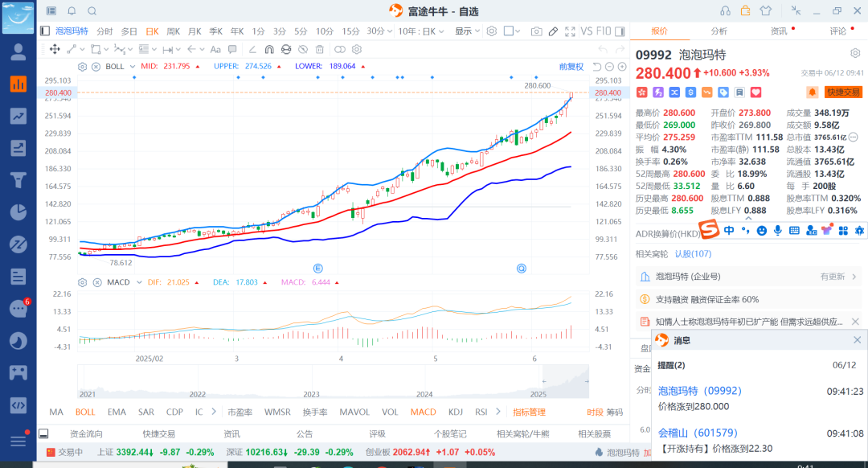
Task: Open the 显示 display dropdown
Action: (467, 31)
